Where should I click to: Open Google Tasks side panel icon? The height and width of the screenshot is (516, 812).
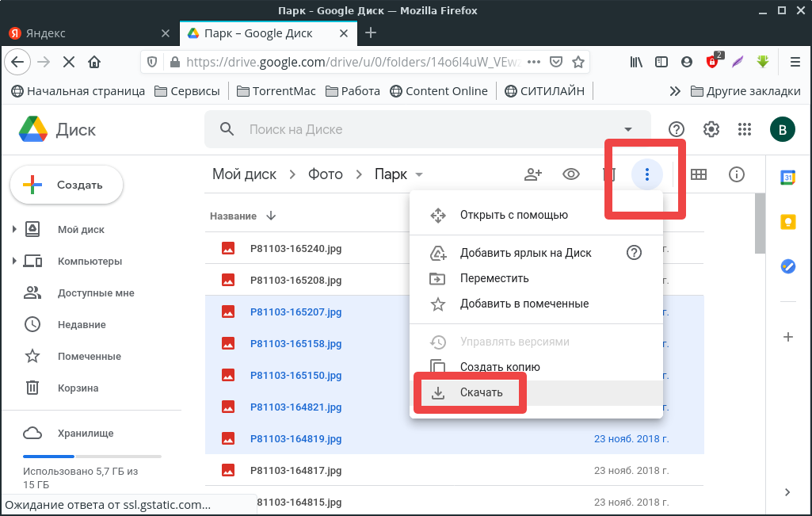788,266
